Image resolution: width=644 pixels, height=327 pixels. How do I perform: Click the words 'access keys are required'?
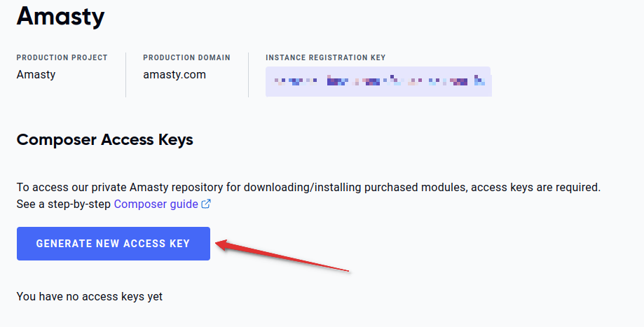click(535, 187)
